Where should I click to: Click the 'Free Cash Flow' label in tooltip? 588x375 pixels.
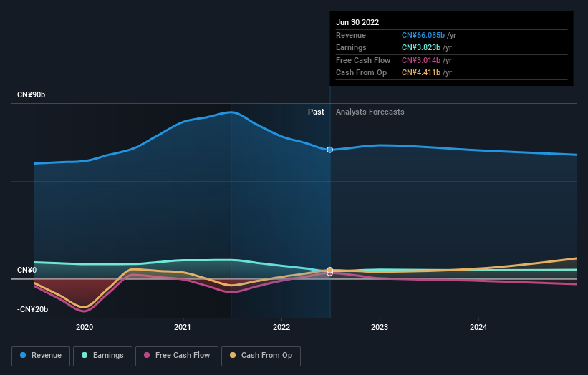pyautogui.click(x=363, y=60)
